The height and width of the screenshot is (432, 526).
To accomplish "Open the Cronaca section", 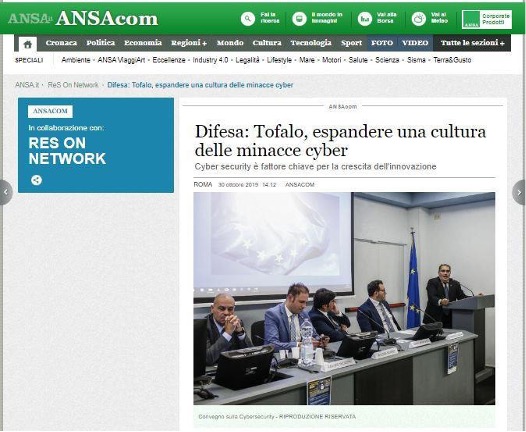I will pyautogui.click(x=61, y=43).
